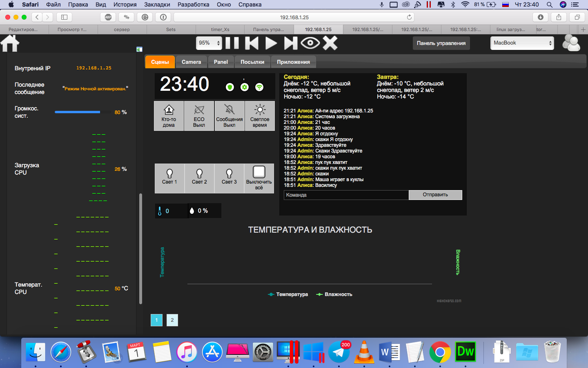Open the 95% zoom dropdown
The image size is (588, 368).
pos(209,43)
